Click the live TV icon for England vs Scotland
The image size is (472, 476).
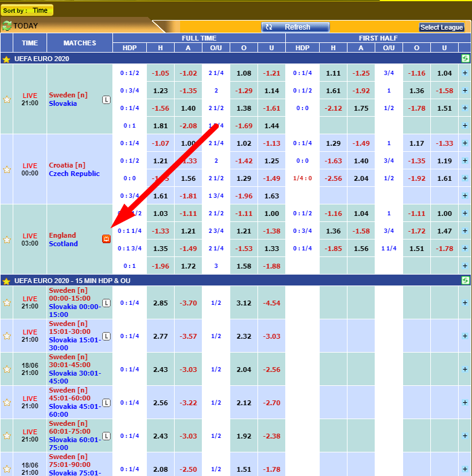click(106, 239)
